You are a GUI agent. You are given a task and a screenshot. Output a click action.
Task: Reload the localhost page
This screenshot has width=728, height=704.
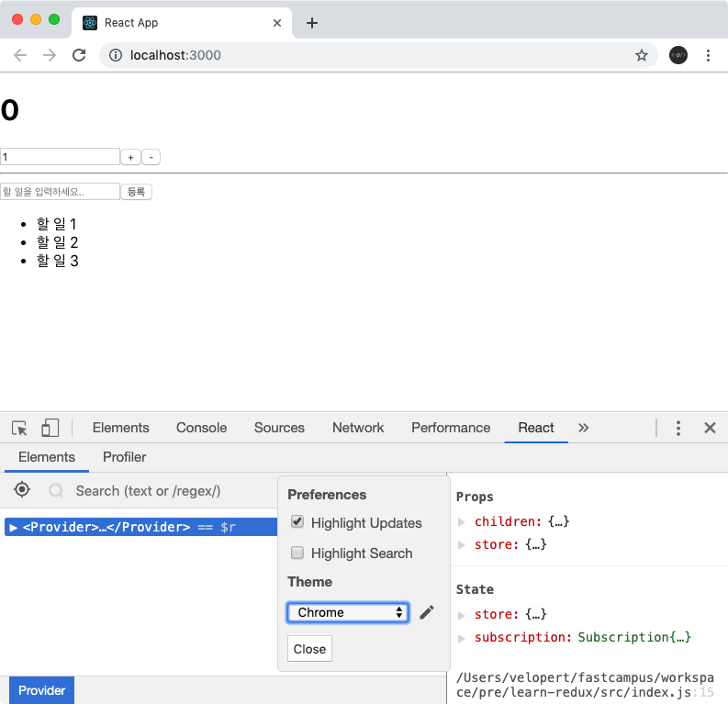(79, 55)
